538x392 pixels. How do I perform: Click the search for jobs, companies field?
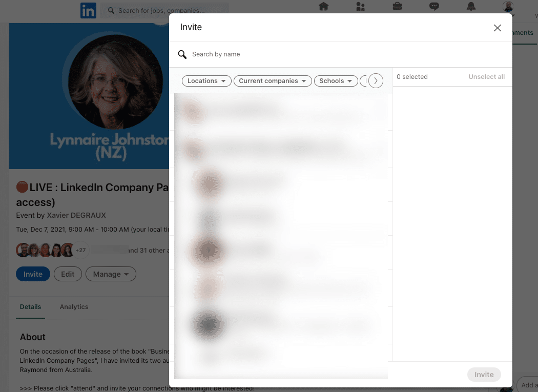(x=164, y=11)
